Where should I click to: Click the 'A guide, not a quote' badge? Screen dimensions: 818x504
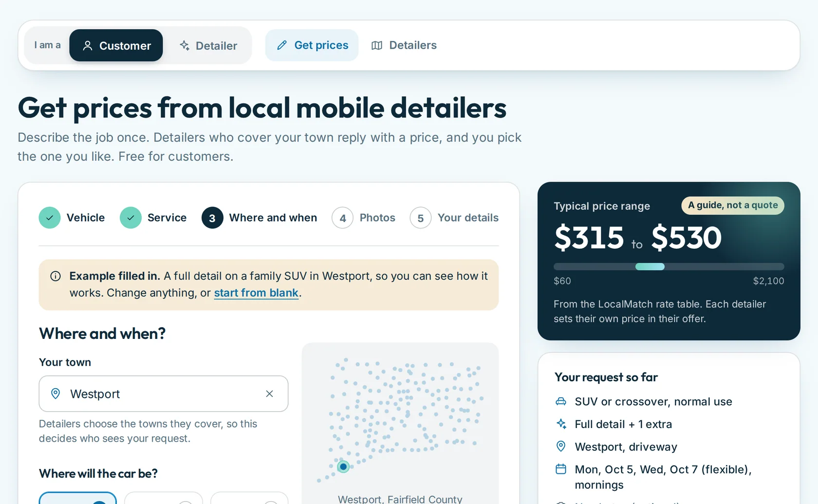[x=733, y=205]
